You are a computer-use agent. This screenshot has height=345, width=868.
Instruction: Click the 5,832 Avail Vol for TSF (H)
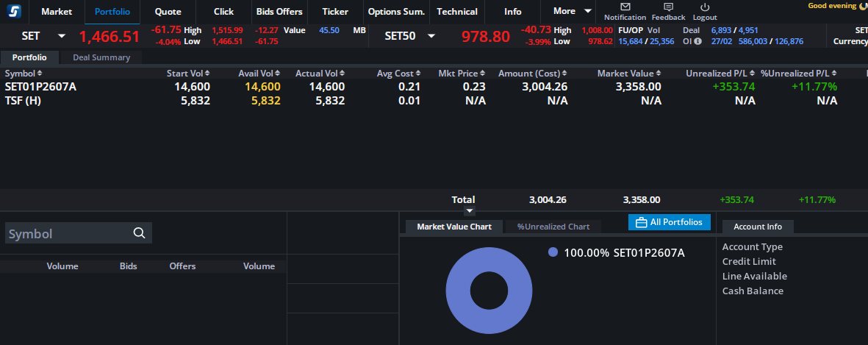(x=266, y=101)
